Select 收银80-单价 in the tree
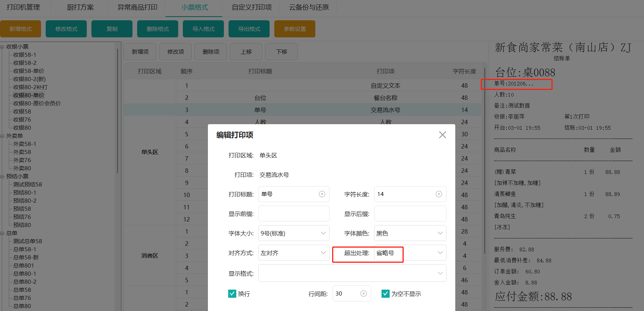The image size is (644, 311). (x=29, y=95)
